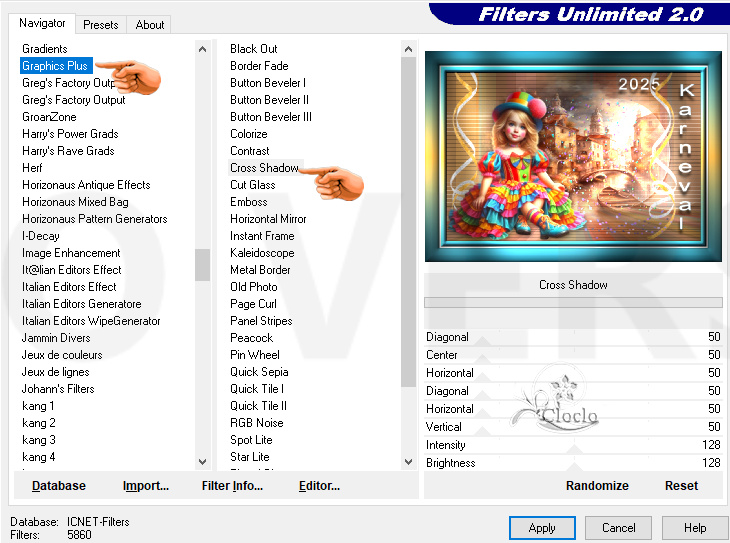Launch the Editor... button

[319, 486]
